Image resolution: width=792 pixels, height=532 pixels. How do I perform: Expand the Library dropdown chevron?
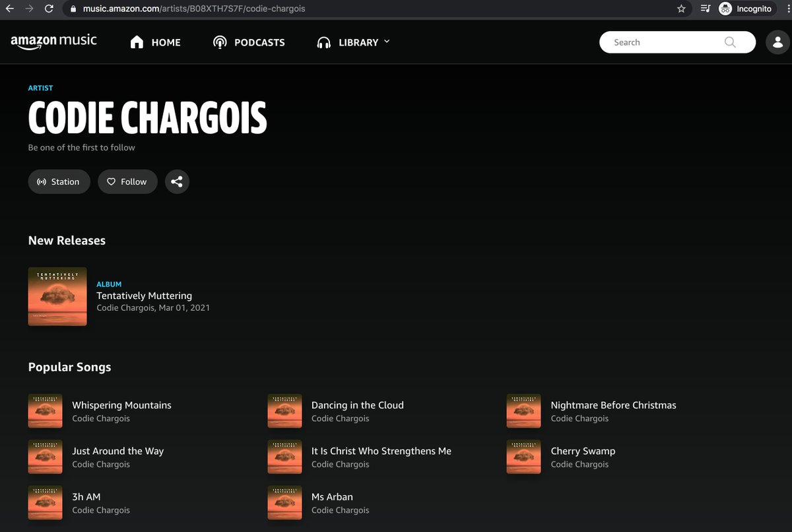387,42
